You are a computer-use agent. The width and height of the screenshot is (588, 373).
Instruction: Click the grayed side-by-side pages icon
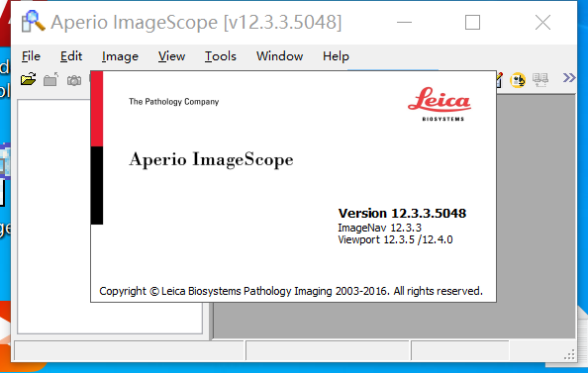[540, 79]
